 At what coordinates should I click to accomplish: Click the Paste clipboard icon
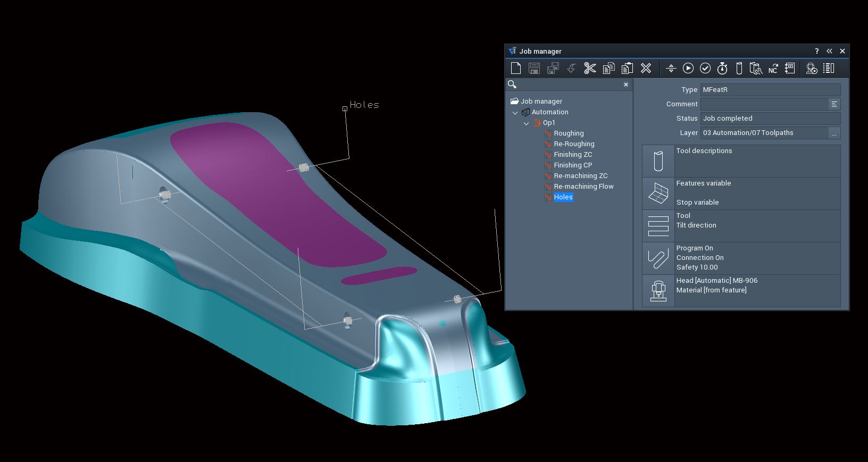(x=627, y=68)
